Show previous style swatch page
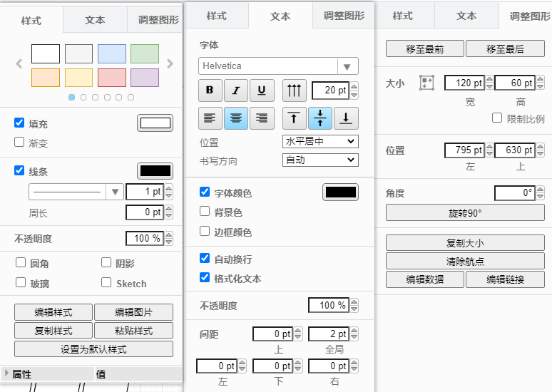The width and height of the screenshot is (552, 392). pos(19,63)
